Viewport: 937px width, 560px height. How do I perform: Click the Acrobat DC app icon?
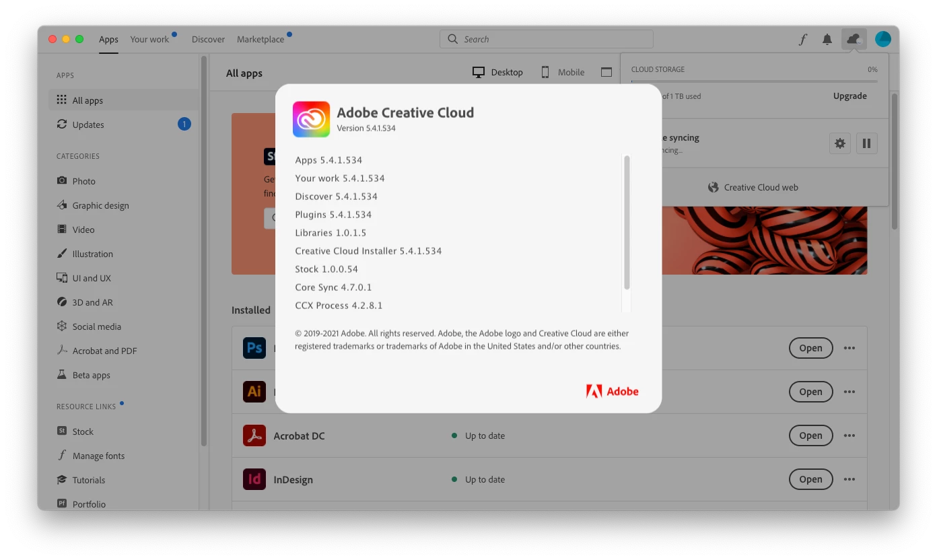point(254,435)
